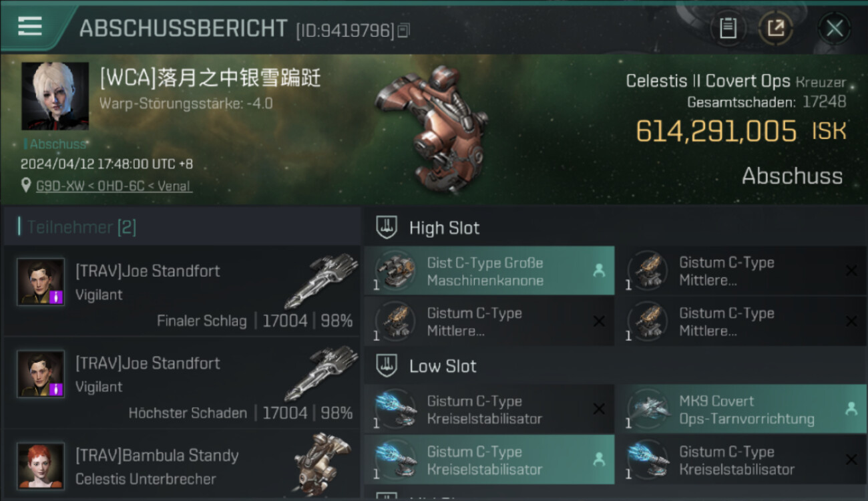Select the MK9 Covert Ops-Tarnvorrichtung module

pyautogui.click(x=740, y=409)
